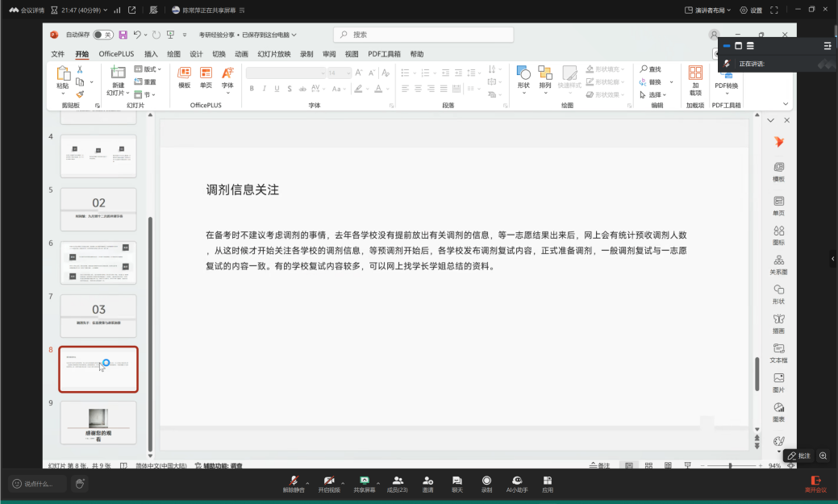Image resolution: width=838 pixels, height=504 pixels.
Task: Switch to the 插入 ribbon tab
Action: [x=151, y=54]
